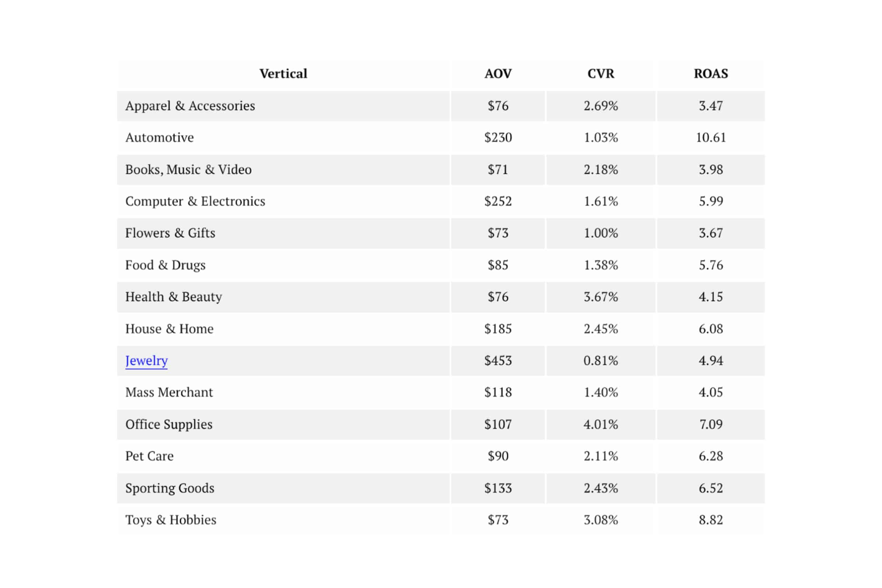Image resolution: width=882 pixels, height=588 pixels.
Task: Click the Apparel & Accessories row label
Action: pos(190,106)
